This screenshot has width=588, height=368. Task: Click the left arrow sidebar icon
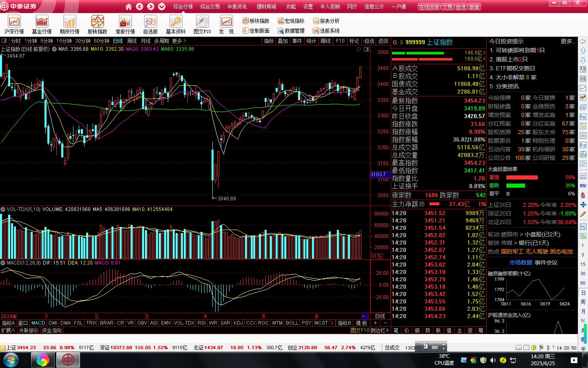(583, 41)
